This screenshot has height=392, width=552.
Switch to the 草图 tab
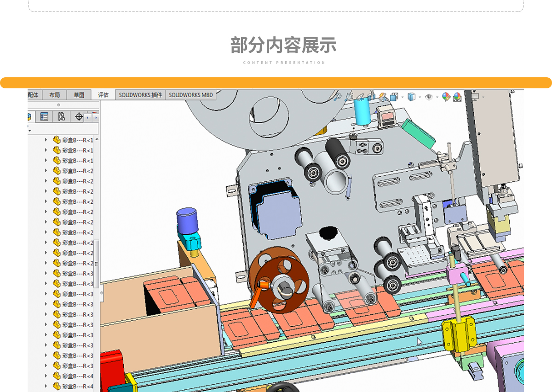tap(79, 95)
